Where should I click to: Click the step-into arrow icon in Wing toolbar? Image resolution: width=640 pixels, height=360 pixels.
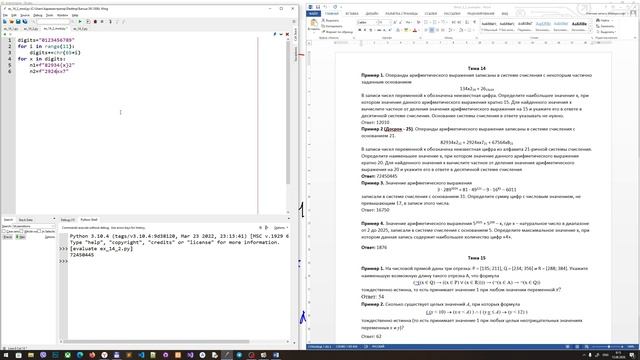[x=110, y=22]
